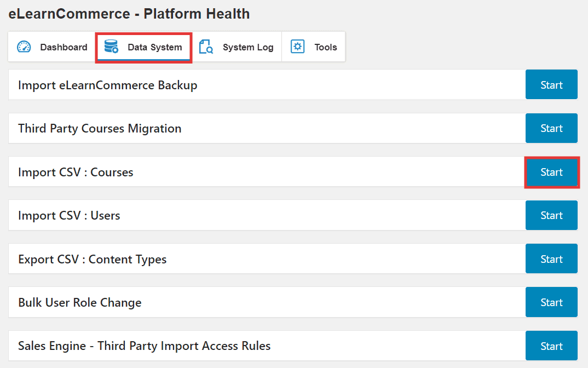Click the Dashboard gauge icon
The image size is (588, 368).
click(x=24, y=47)
